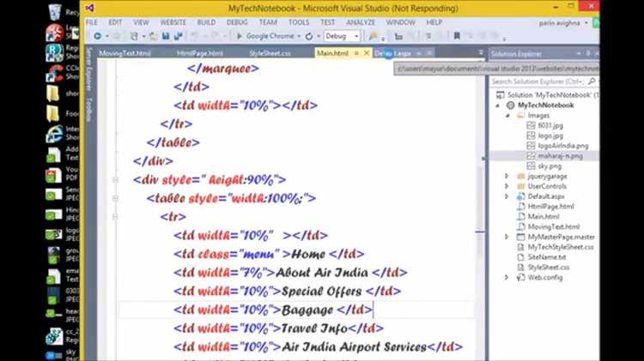
Task: Click the Refresh browser icon in toolbar
Action: tap(309, 36)
